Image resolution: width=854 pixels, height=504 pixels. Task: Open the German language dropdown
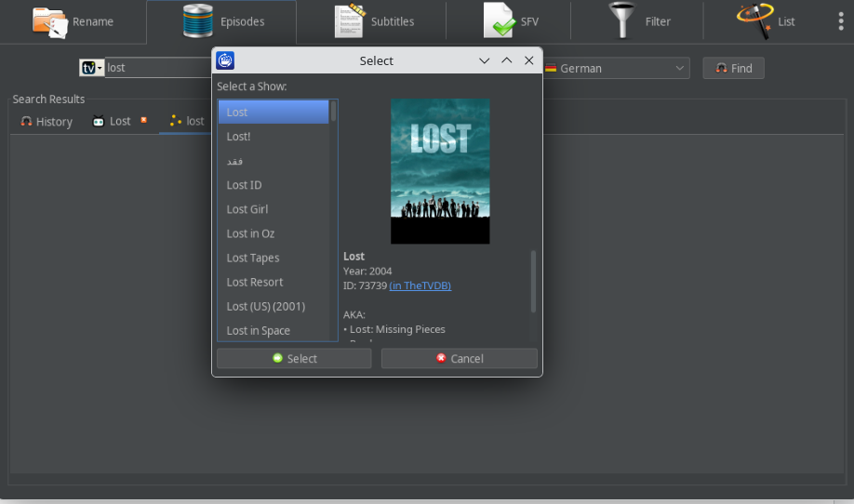[616, 69]
